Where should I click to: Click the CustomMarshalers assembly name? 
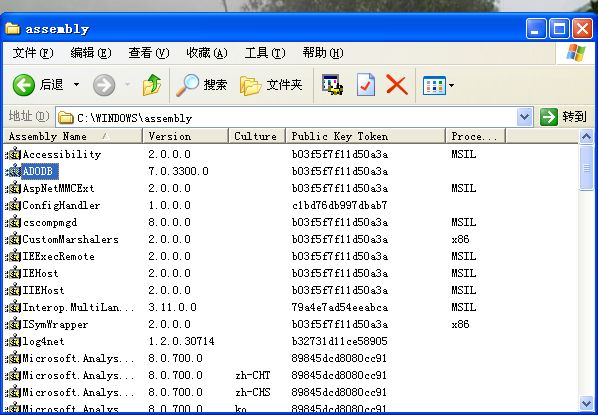[71, 239]
